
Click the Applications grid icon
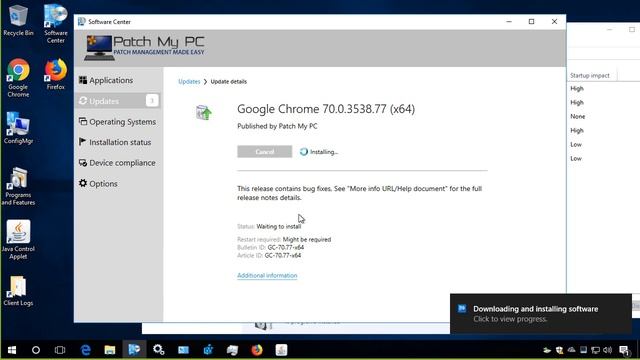point(83,80)
